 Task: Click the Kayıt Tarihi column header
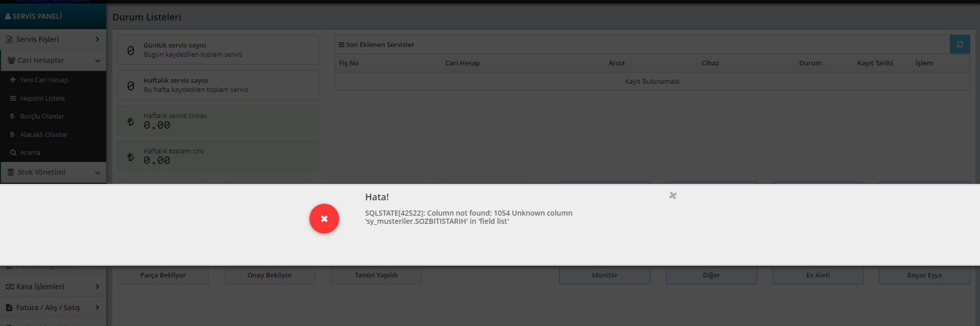(x=875, y=63)
